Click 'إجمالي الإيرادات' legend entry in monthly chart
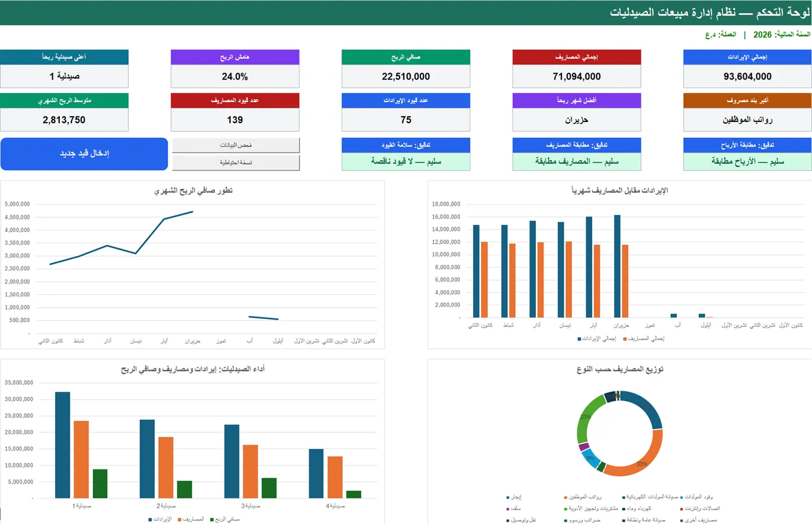 (x=597, y=338)
